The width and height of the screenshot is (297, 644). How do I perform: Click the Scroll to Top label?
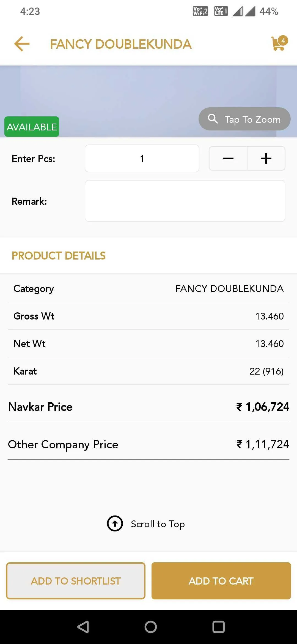pyautogui.click(x=158, y=524)
